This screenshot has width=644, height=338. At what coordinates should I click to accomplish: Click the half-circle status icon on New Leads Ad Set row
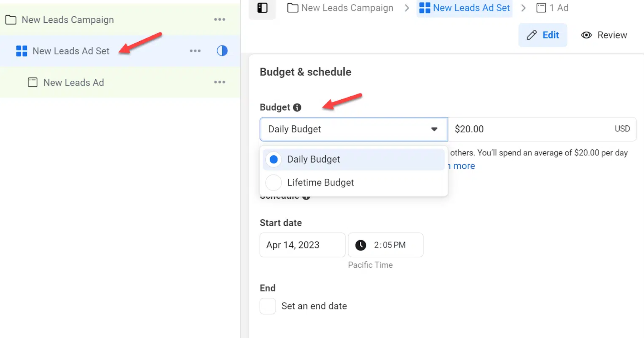(x=222, y=51)
